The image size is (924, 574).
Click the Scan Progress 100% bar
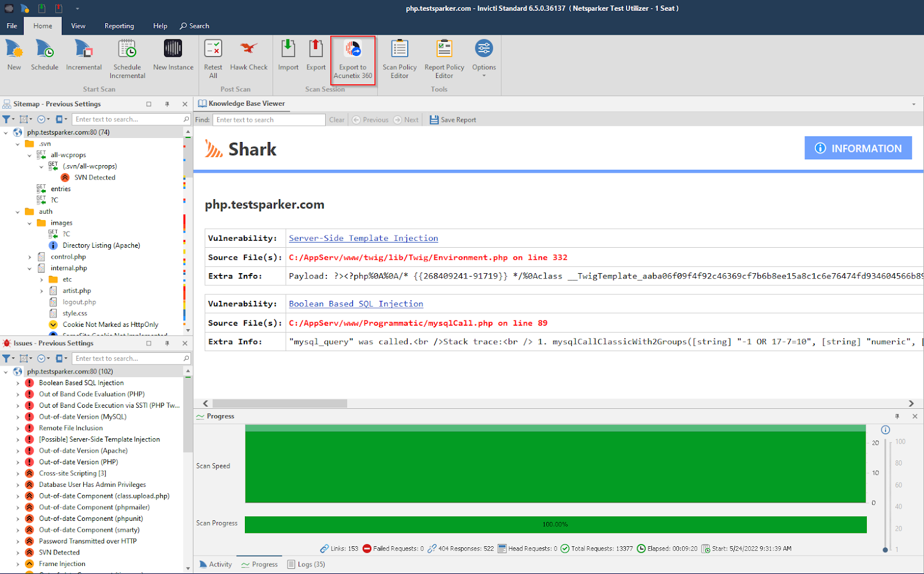click(555, 524)
